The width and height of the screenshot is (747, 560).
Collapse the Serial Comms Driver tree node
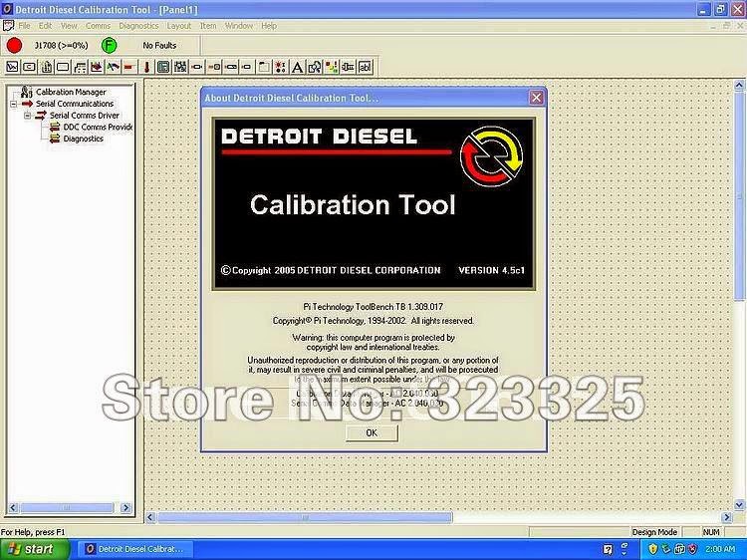click(x=27, y=116)
